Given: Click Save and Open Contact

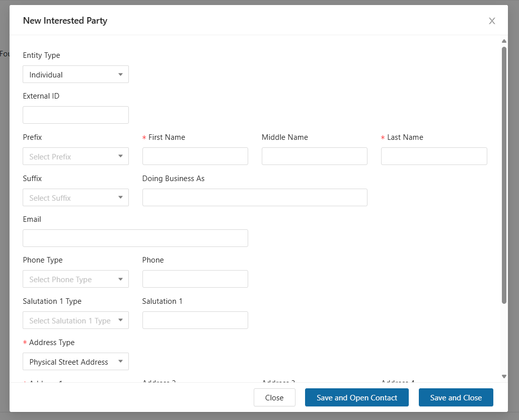Looking at the screenshot, I should point(357,397).
